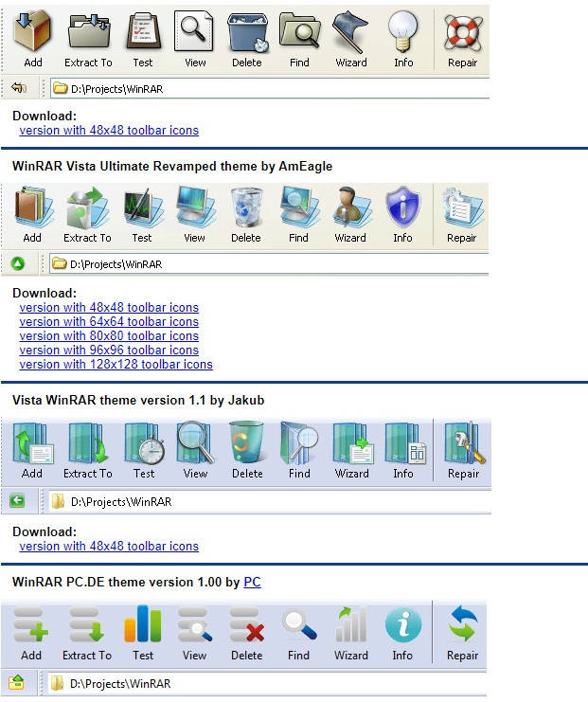Select the stopwatch Test icon in Jakub's theme

coord(144,443)
